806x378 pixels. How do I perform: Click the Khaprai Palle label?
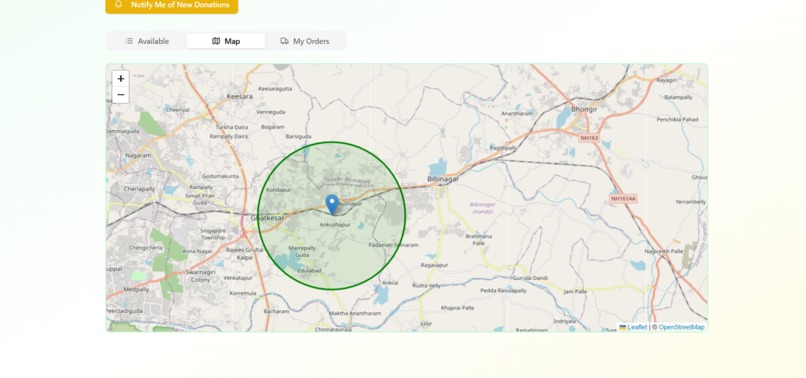pos(457,308)
